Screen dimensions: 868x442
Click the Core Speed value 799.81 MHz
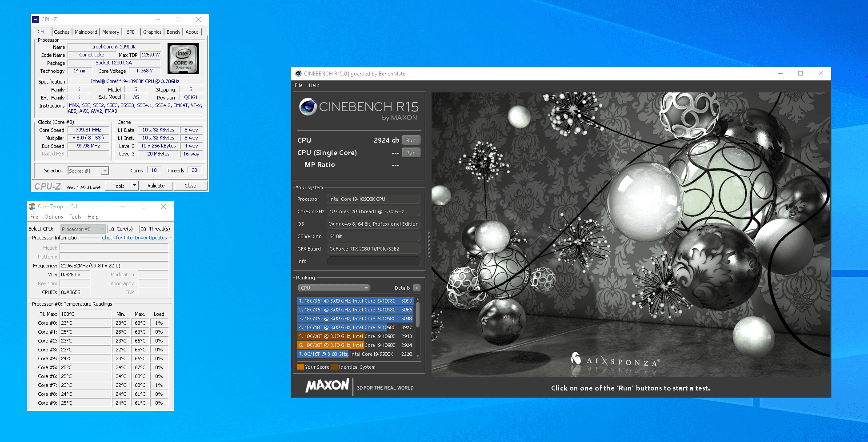point(88,130)
